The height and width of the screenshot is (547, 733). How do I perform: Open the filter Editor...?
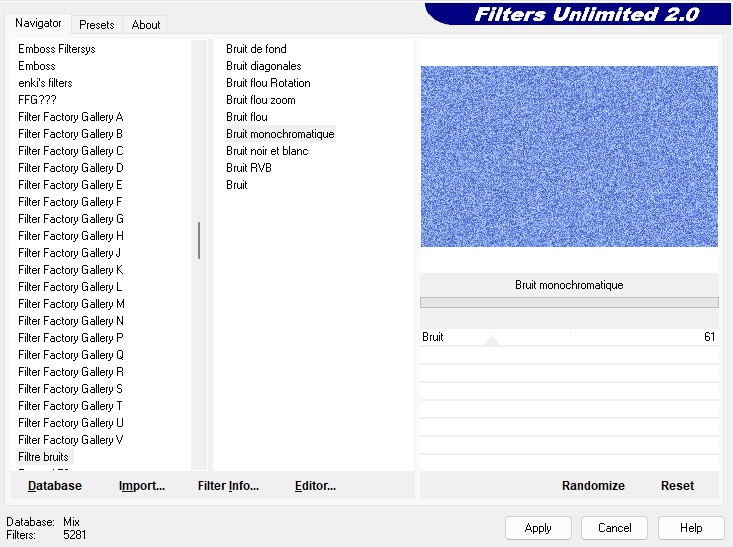click(315, 486)
